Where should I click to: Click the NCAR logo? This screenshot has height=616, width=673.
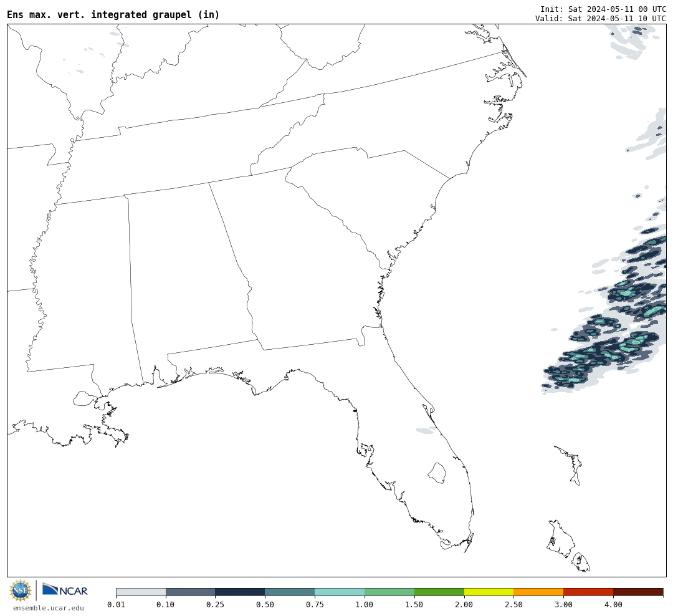tap(65, 590)
